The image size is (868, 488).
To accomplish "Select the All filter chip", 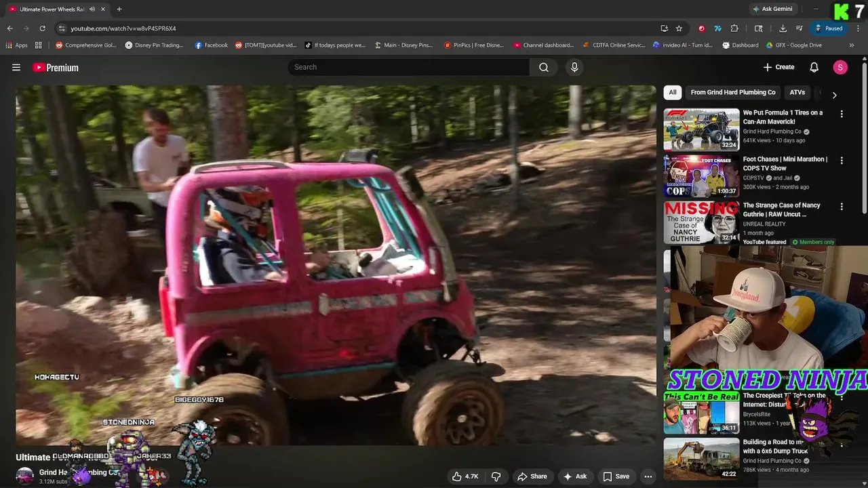I will (672, 92).
